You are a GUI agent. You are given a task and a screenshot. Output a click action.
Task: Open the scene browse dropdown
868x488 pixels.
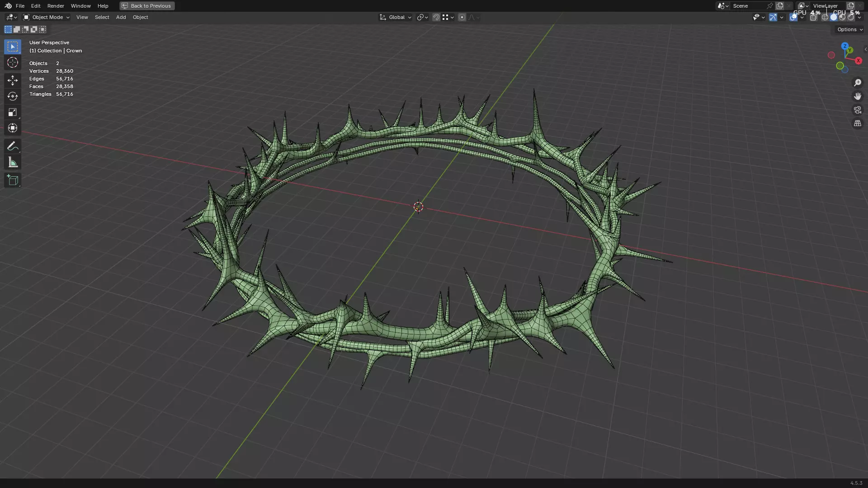point(723,6)
